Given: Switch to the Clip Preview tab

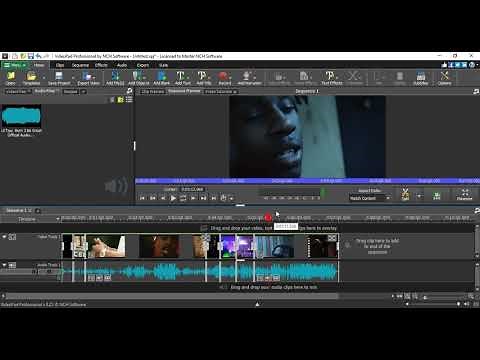Looking at the screenshot, I should coord(153,91).
